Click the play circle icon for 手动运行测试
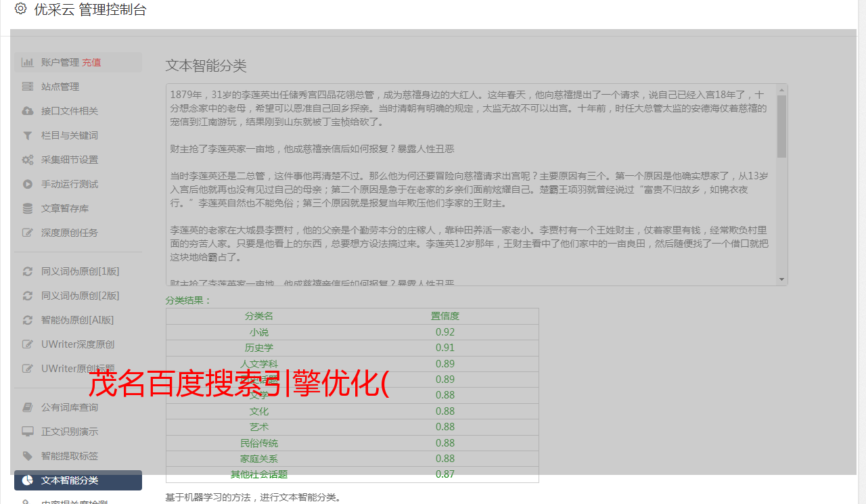Image resolution: width=866 pixels, height=504 pixels. click(28, 184)
